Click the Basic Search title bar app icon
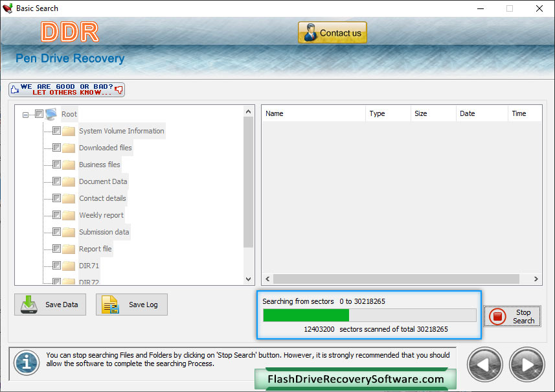 (7, 8)
